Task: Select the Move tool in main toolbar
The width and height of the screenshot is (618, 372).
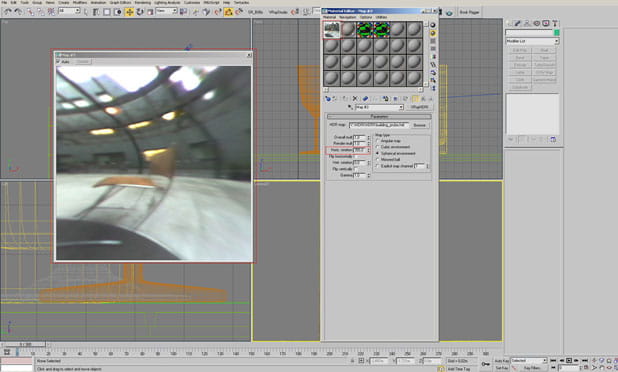Action: click(x=129, y=12)
